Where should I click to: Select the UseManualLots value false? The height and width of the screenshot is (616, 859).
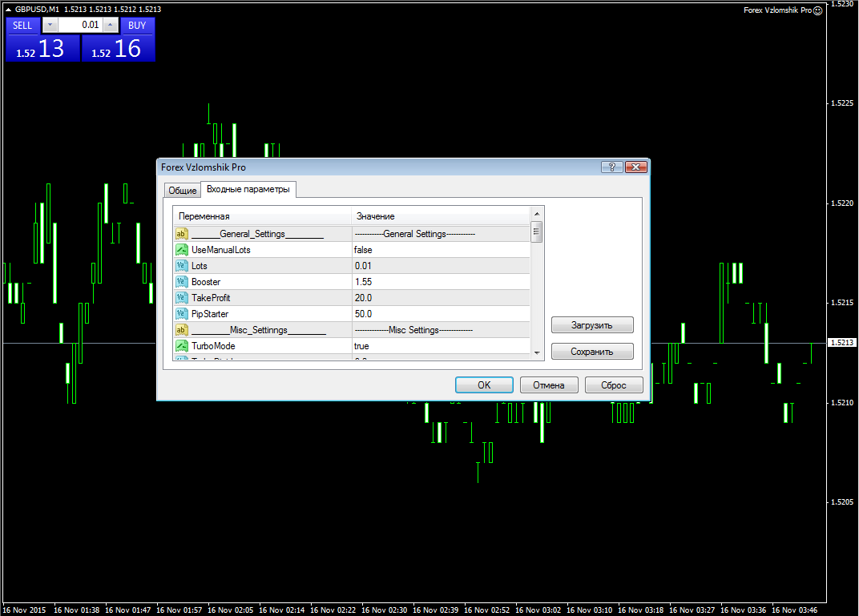click(441, 250)
